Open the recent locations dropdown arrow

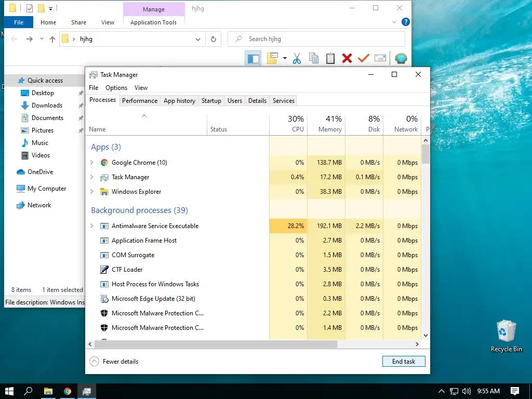pyautogui.click(x=42, y=39)
